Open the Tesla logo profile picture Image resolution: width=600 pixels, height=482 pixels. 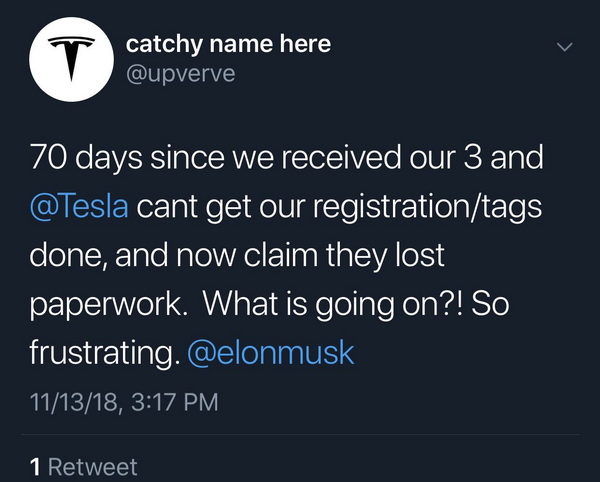[72, 59]
